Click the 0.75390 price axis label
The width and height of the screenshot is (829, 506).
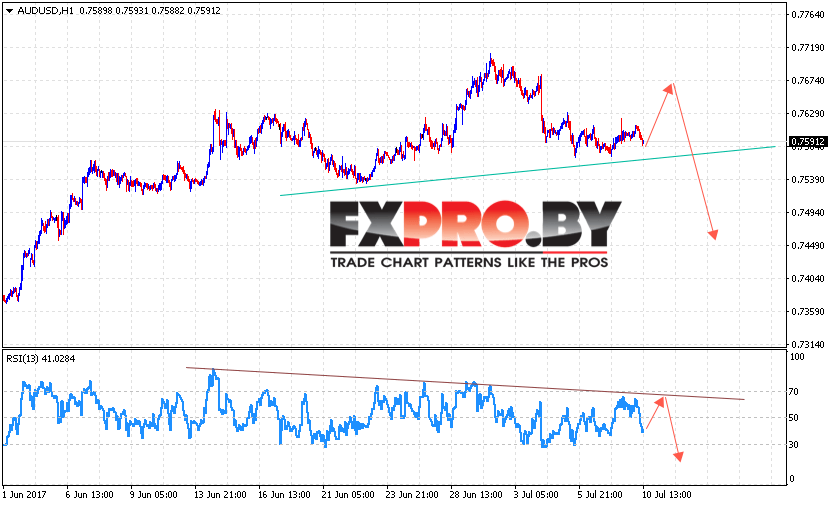point(808,180)
